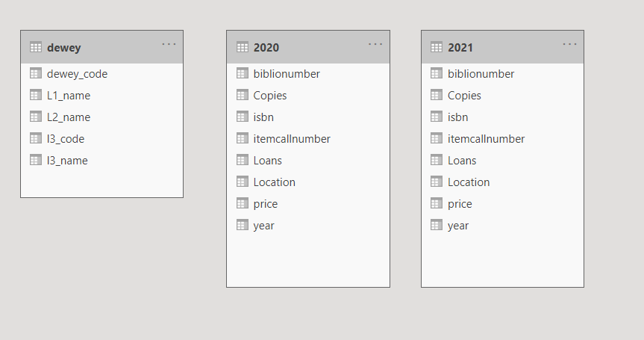Select the l3_code field in dewey
The width and height of the screenshot is (644, 340).
(x=66, y=139)
